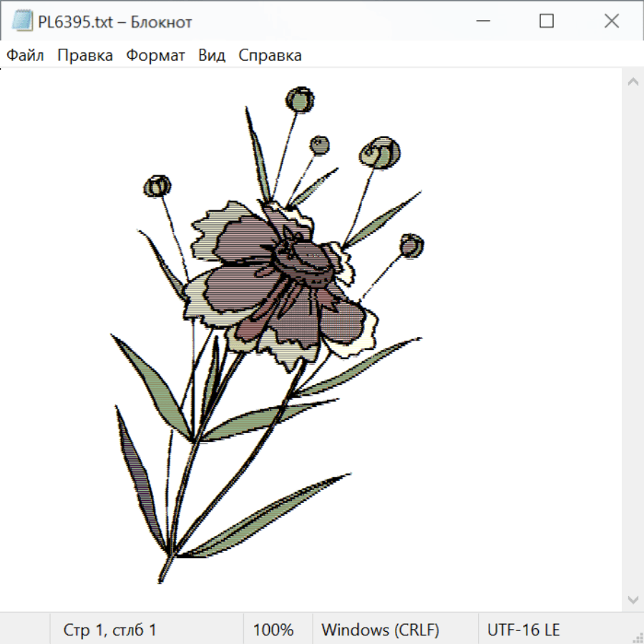Click the scroll up arrow on vertical scrollbar

633,82
